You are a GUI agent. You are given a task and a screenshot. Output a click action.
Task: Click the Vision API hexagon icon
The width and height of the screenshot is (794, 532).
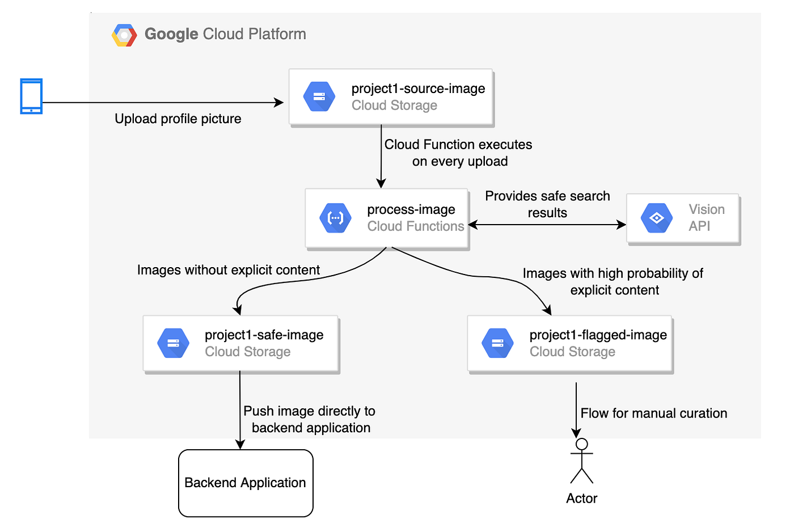(657, 218)
